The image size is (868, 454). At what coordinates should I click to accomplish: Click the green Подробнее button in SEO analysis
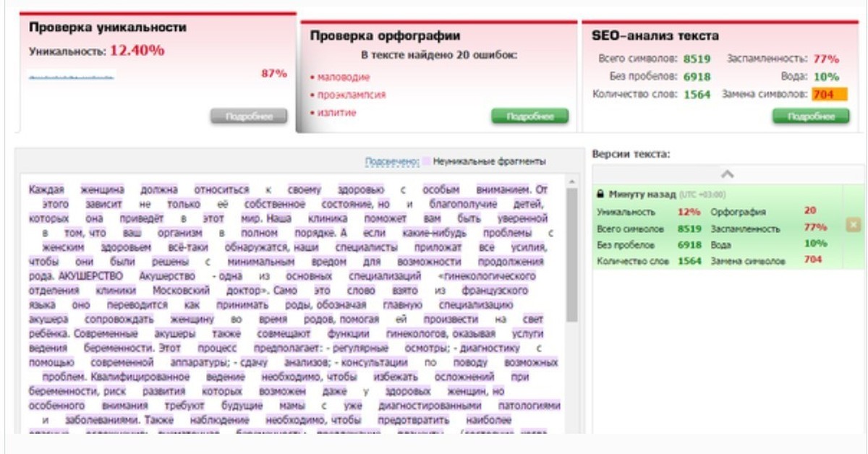810,116
